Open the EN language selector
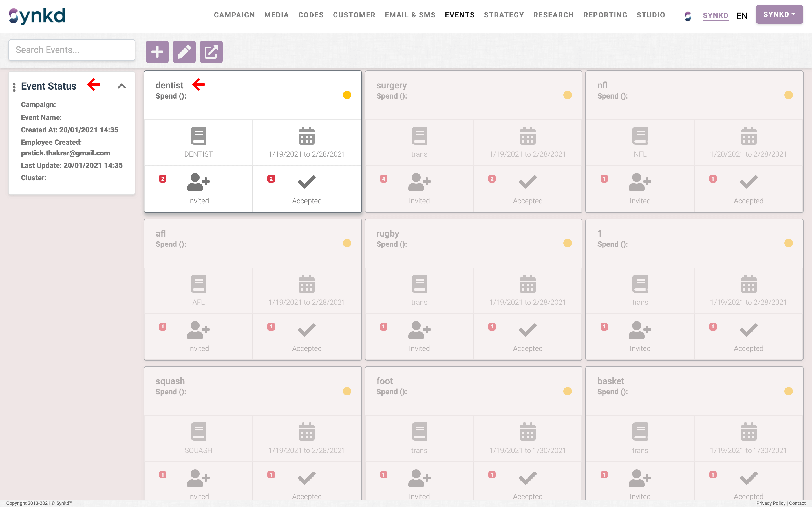This screenshot has height=507, width=812. click(742, 16)
